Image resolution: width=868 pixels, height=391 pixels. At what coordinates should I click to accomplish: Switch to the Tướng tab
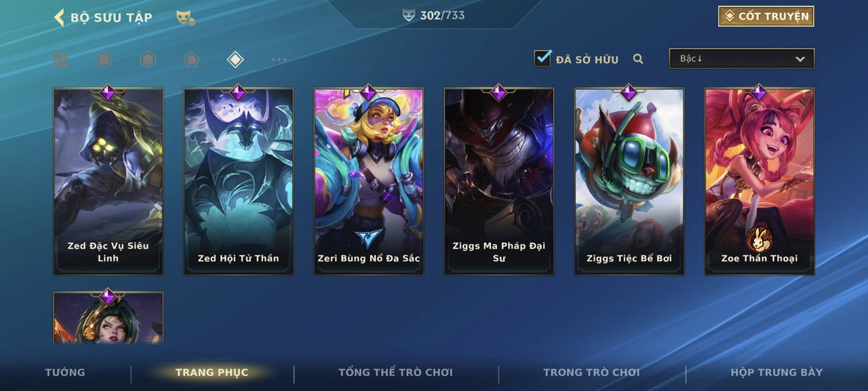pos(65,372)
